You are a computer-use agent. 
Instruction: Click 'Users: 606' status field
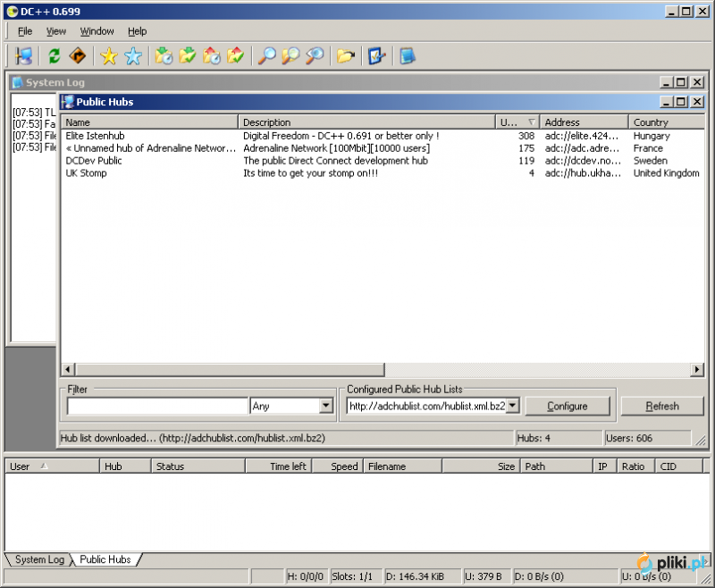pyautogui.click(x=647, y=438)
